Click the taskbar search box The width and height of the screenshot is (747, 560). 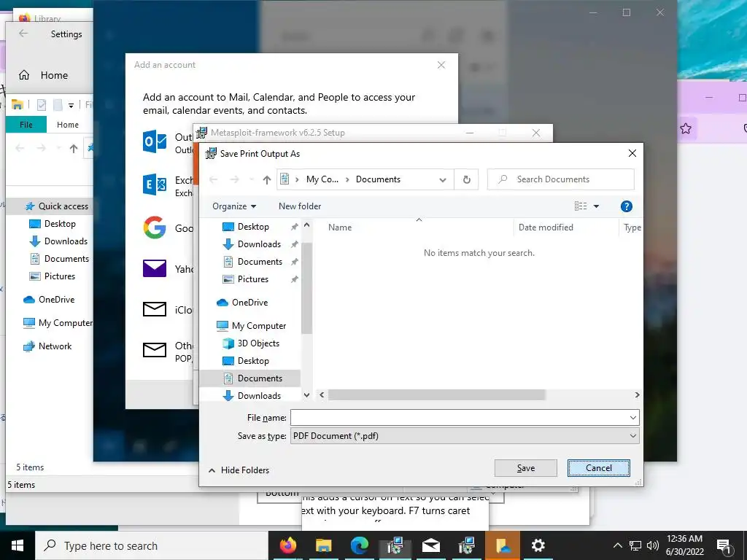click(152, 545)
